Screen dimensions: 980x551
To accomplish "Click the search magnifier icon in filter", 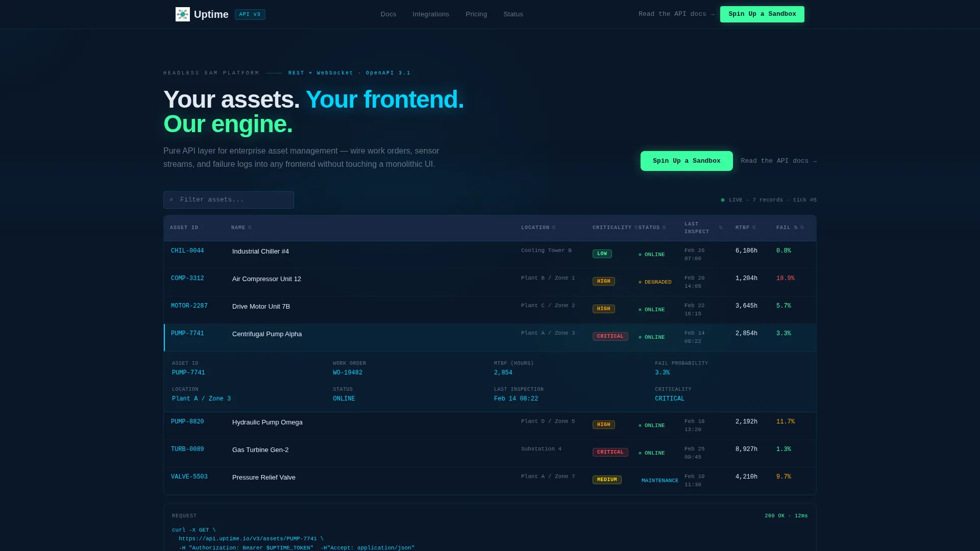I will 171,200.
